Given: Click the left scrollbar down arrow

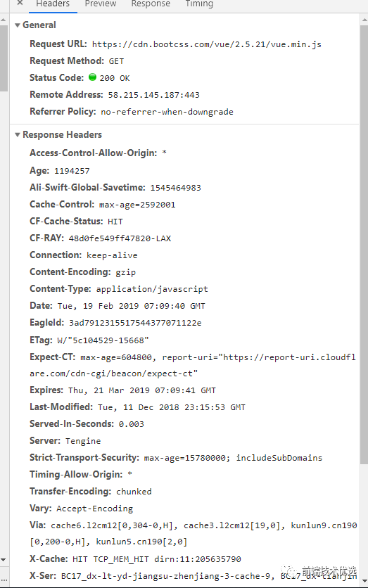Looking at the screenshot, I should (x=4, y=560).
